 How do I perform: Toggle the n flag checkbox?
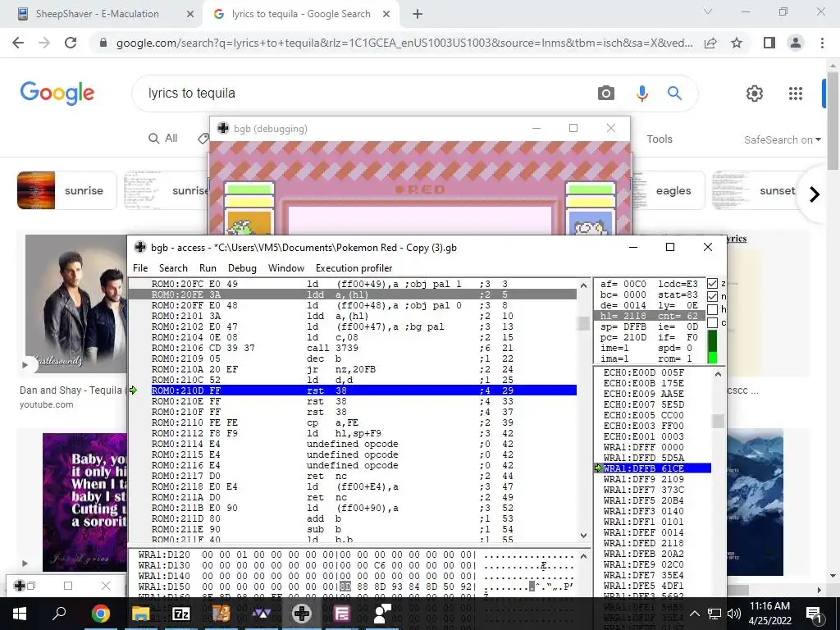[712, 297]
